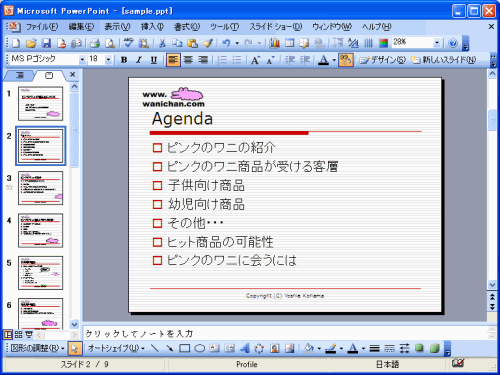Open the line color dropdown arrow

(x=341, y=348)
